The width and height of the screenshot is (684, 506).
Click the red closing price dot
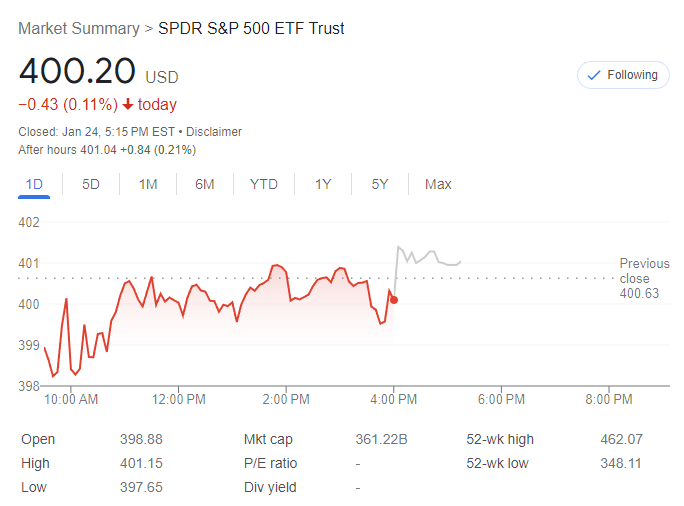(x=394, y=299)
